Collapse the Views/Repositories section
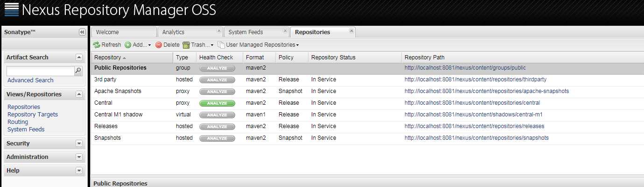The height and width of the screenshot is (187, 644). 79,94
